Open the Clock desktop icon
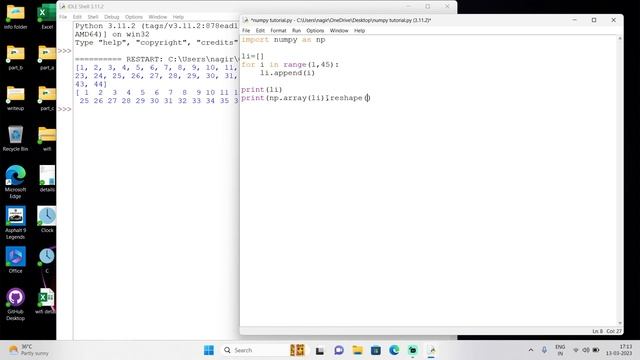 [47, 220]
